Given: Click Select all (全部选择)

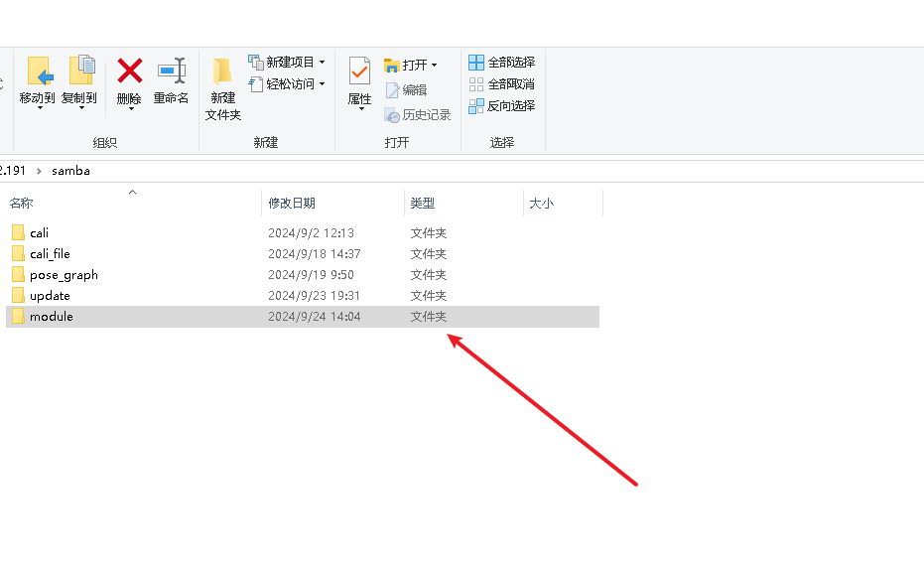Looking at the screenshot, I should [501, 62].
